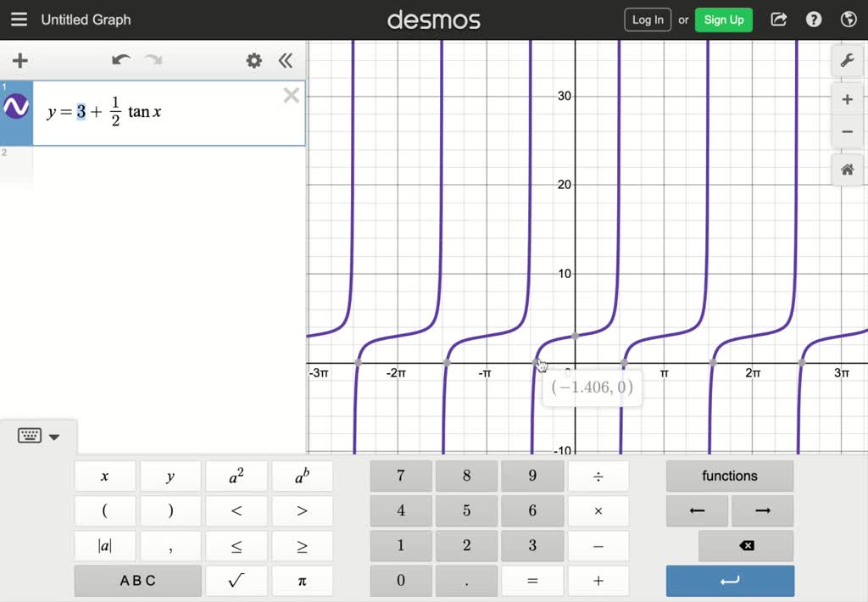Click the zoom out button

(847, 131)
